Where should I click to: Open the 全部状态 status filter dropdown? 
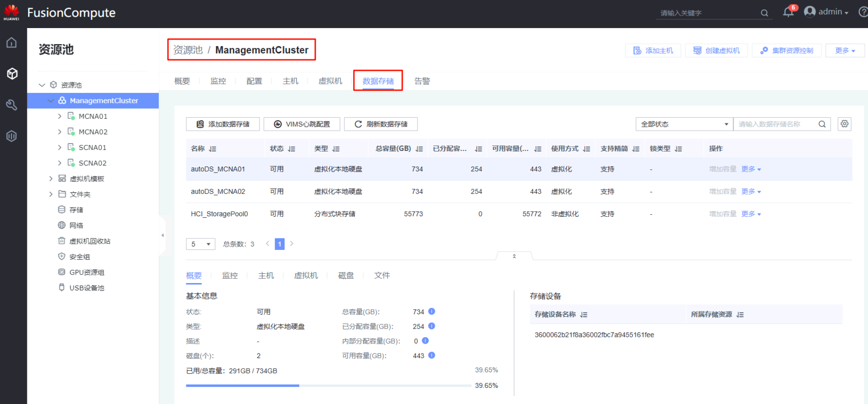pyautogui.click(x=684, y=124)
